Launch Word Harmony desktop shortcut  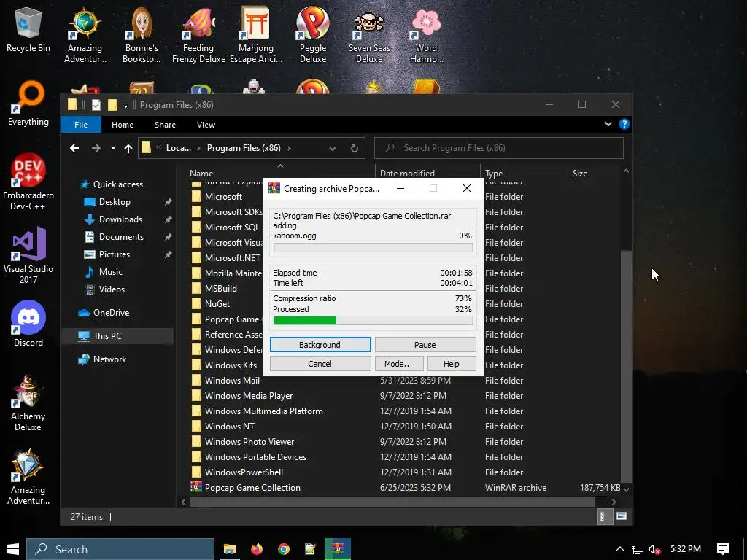click(x=426, y=35)
